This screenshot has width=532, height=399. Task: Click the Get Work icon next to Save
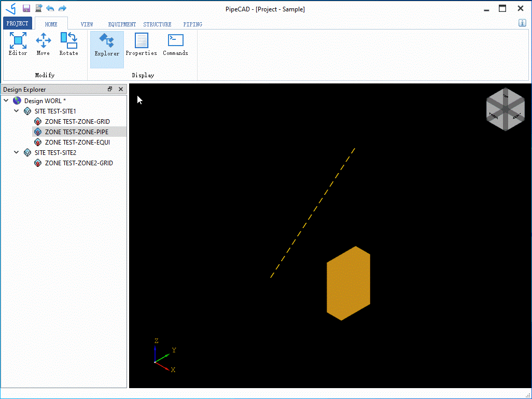[x=38, y=8]
